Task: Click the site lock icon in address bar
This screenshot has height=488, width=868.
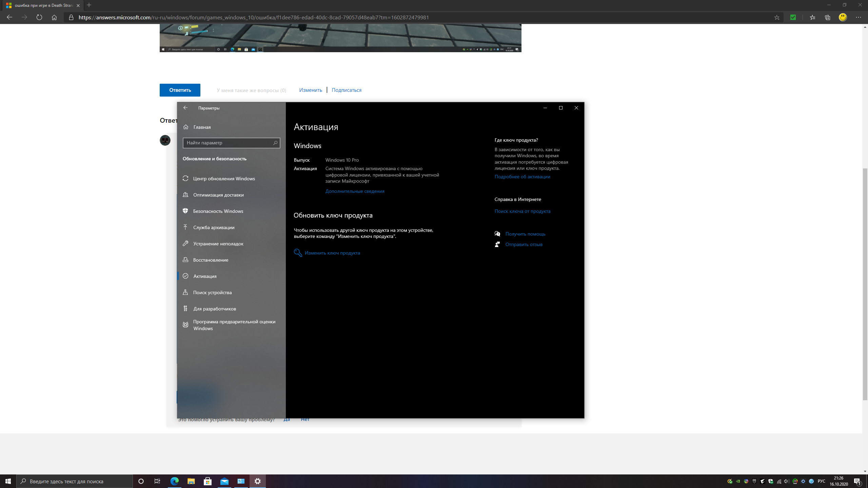Action: pyautogui.click(x=71, y=17)
